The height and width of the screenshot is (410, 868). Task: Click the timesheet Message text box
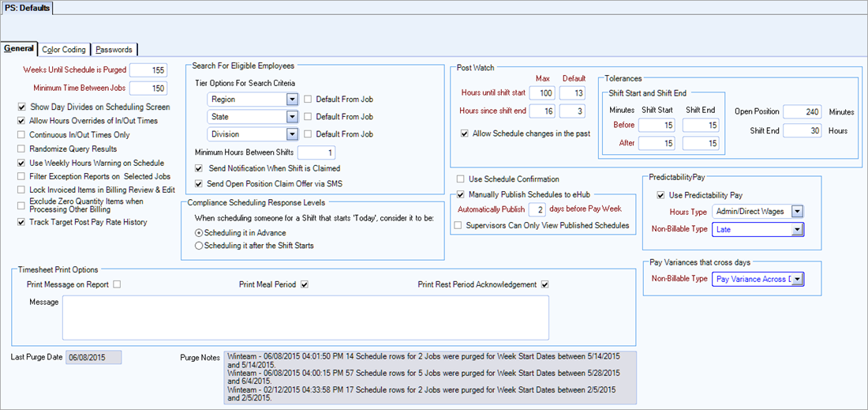(305, 317)
